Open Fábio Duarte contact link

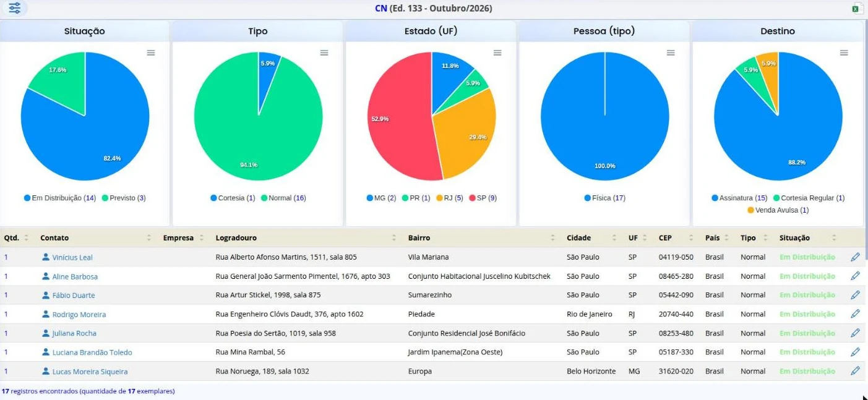[74, 296]
